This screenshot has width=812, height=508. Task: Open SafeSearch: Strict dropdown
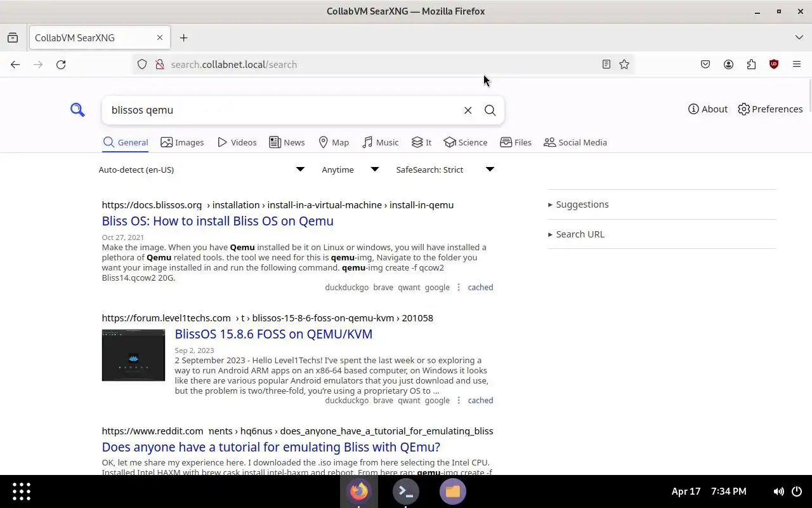pyautogui.click(x=445, y=170)
